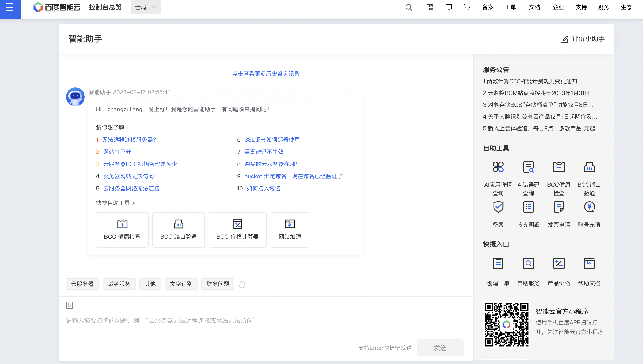
Task: Select the 文字识别 topic tag
Action: click(x=181, y=284)
